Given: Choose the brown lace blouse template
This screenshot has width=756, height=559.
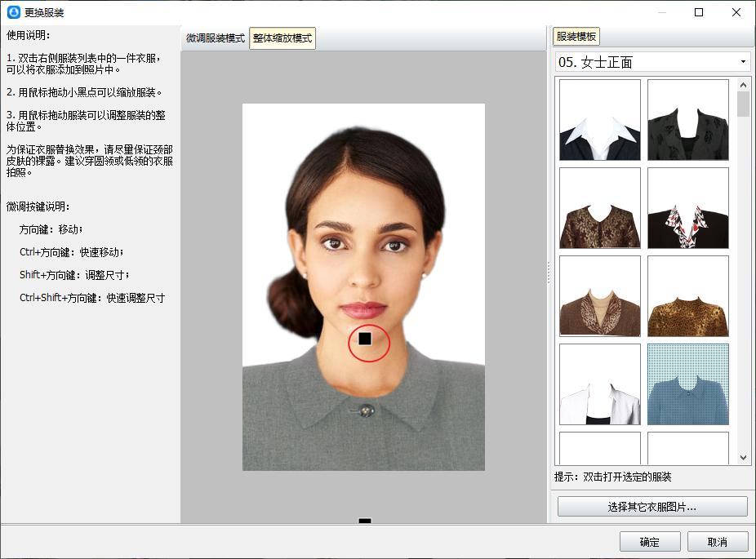Looking at the screenshot, I should tap(600, 208).
